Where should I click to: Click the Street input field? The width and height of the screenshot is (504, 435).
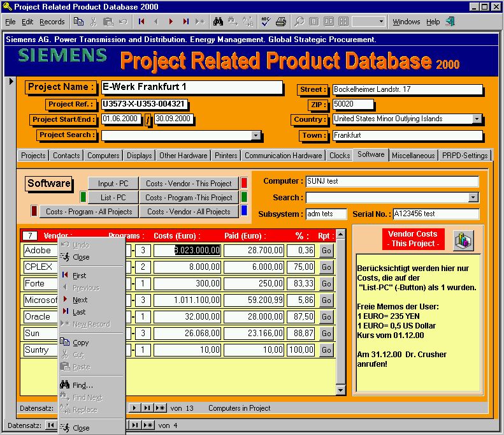pyautogui.click(x=408, y=89)
